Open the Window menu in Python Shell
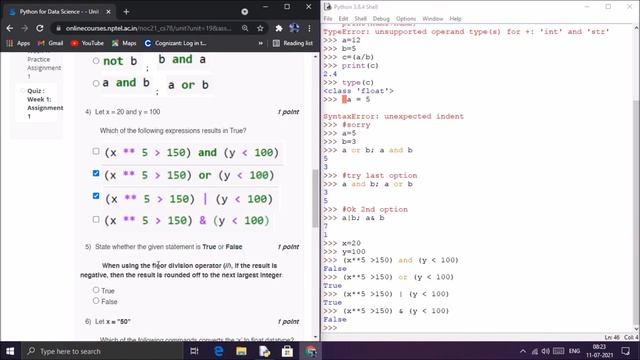This screenshot has height=360, width=640. click(433, 19)
